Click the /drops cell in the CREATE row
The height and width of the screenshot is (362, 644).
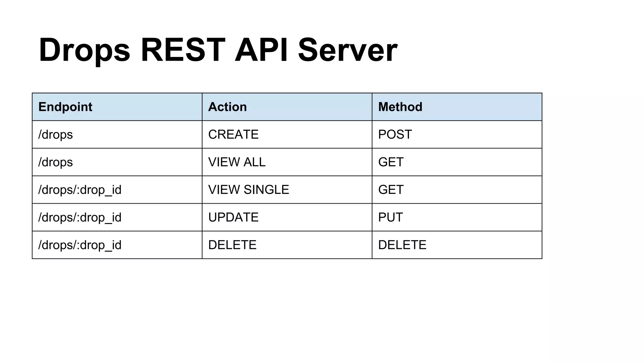[x=117, y=134]
